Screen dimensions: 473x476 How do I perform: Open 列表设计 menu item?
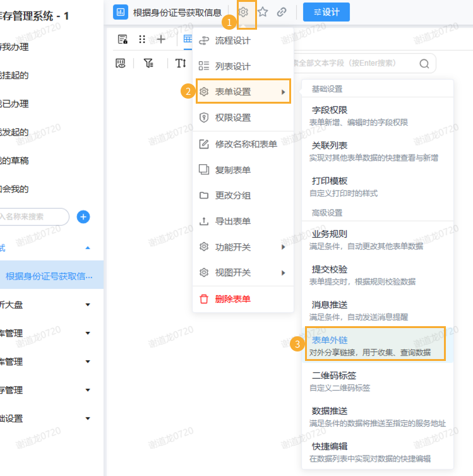point(243,66)
